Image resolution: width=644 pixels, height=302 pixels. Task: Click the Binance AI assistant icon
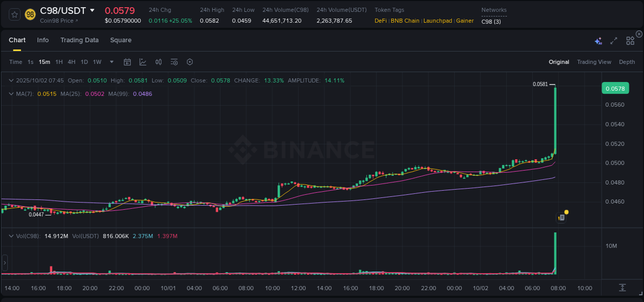[598, 40]
